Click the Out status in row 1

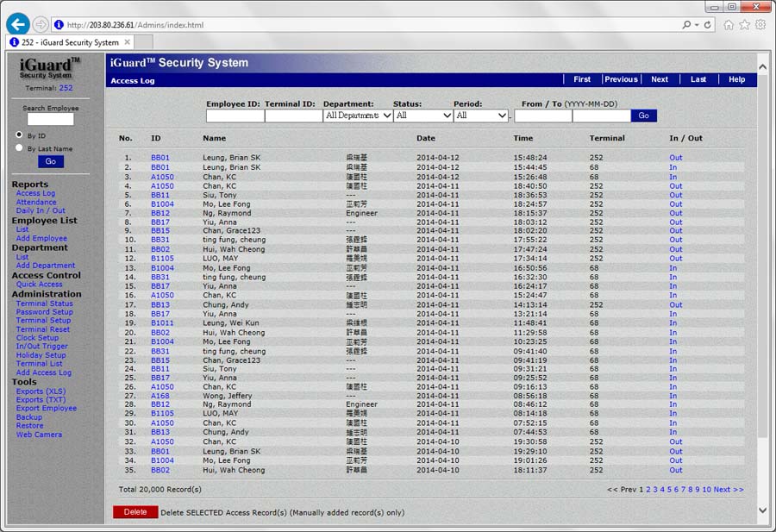[x=675, y=158]
